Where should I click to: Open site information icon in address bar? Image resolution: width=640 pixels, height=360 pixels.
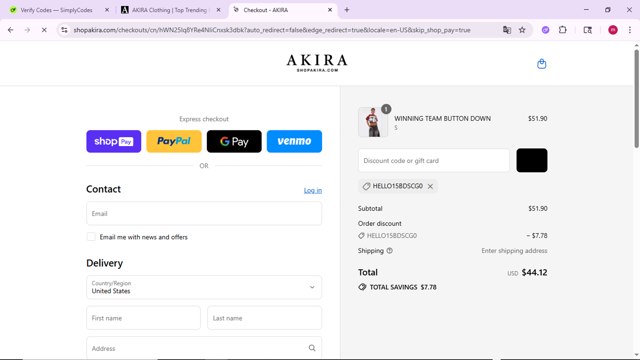[64, 30]
